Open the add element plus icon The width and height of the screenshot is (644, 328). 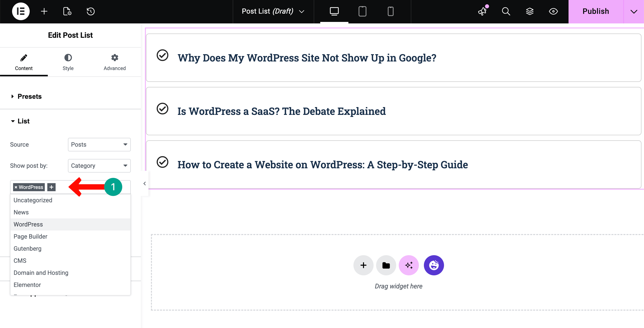tap(44, 11)
